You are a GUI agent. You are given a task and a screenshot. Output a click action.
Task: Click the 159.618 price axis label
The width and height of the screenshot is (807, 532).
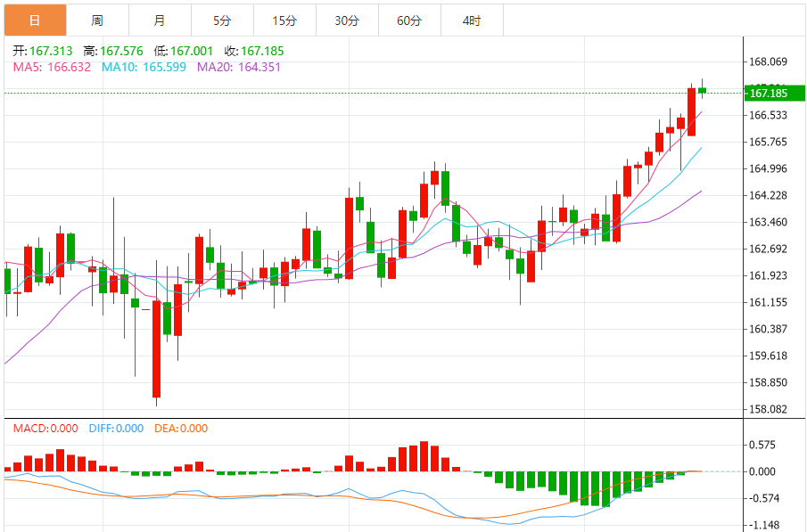[x=768, y=356]
